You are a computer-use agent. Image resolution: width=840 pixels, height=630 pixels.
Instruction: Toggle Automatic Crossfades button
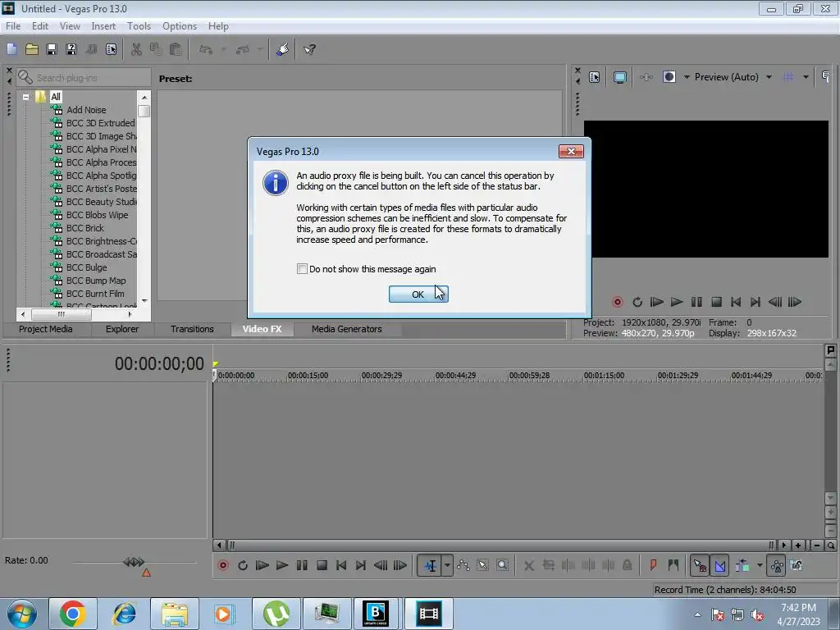tap(720, 565)
